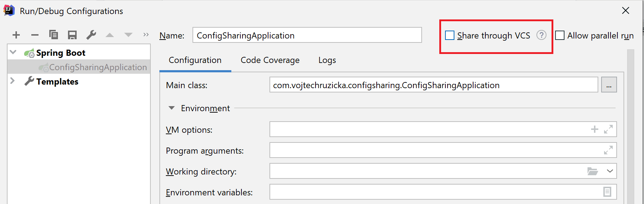Image resolution: width=644 pixels, height=204 pixels.
Task: Open Edit Templates wrench icon in toolbar
Action: (91, 35)
